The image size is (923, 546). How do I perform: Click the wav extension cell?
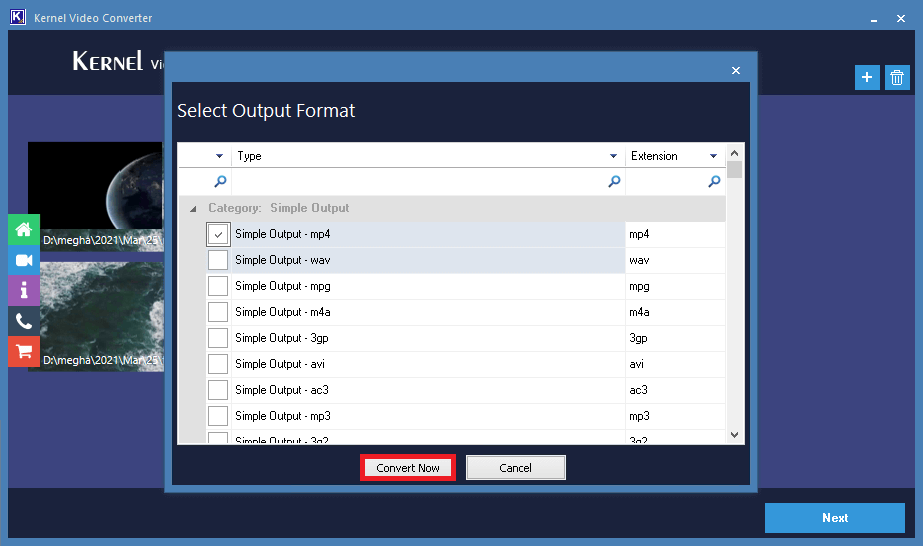point(675,260)
